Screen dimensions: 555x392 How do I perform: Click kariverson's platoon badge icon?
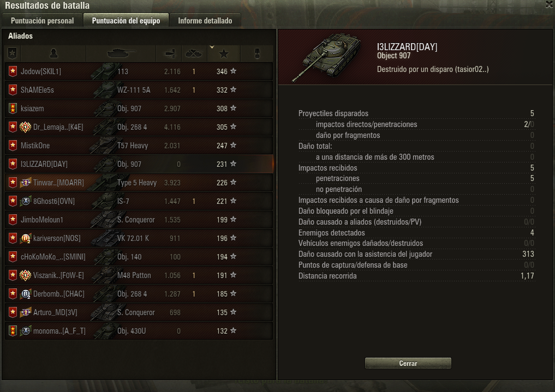tap(26, 238)
